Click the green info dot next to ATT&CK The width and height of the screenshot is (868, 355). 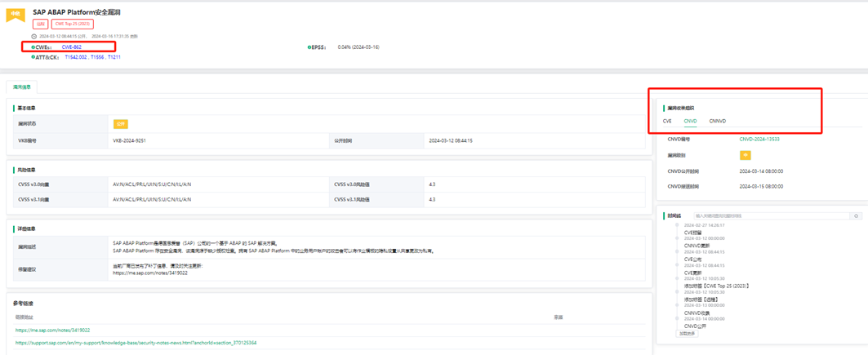(x=33, y=57)
